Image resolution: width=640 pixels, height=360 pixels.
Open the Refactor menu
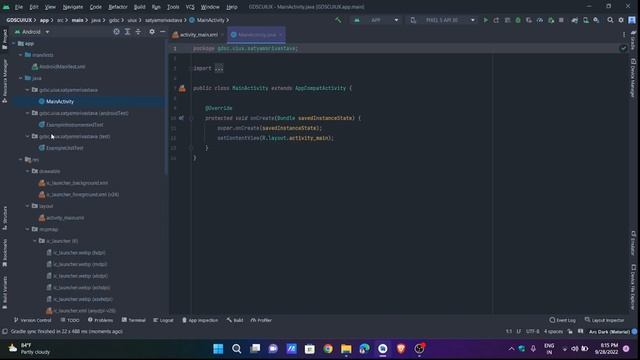118,7
